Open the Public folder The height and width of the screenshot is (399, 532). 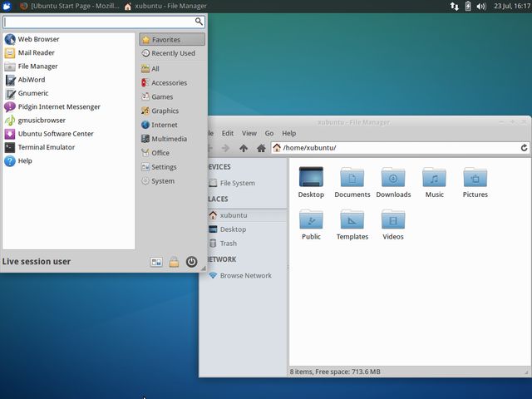pos(311,224)
